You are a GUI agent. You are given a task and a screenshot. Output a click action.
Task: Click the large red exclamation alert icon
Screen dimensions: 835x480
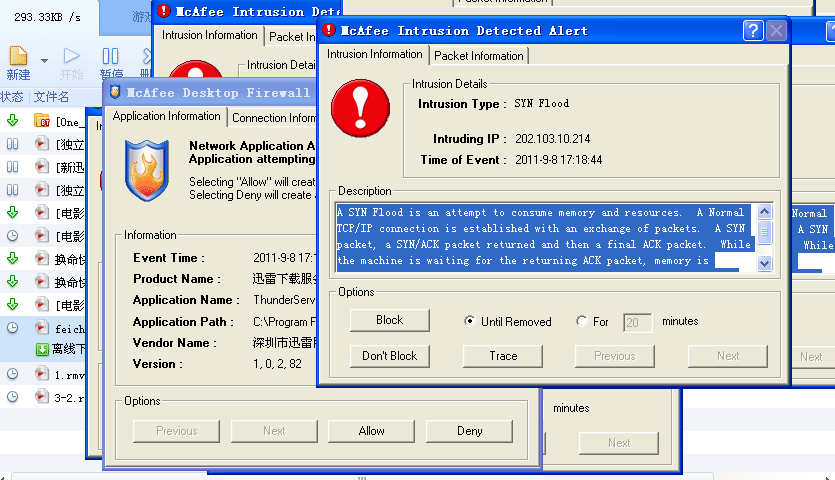pos(361,108)
